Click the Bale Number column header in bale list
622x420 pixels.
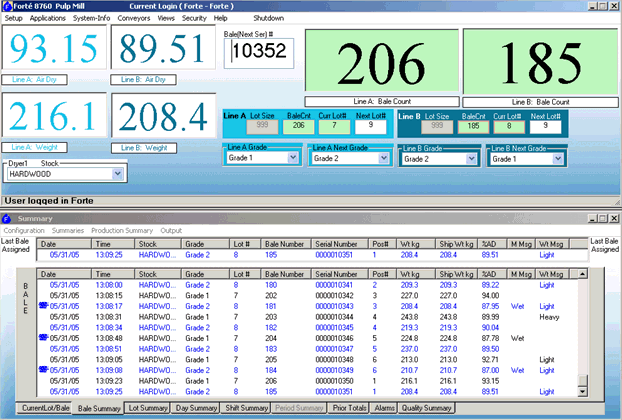point(286,274)
